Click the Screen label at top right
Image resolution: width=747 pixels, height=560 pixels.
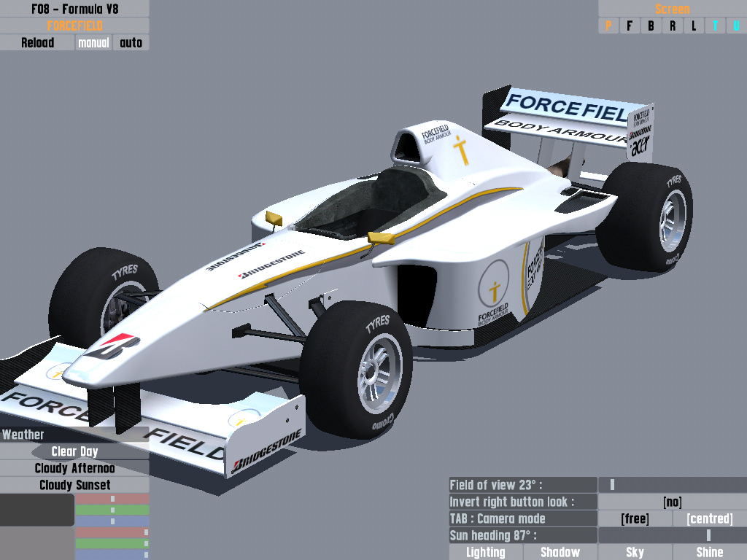click(x=672, y=9)
